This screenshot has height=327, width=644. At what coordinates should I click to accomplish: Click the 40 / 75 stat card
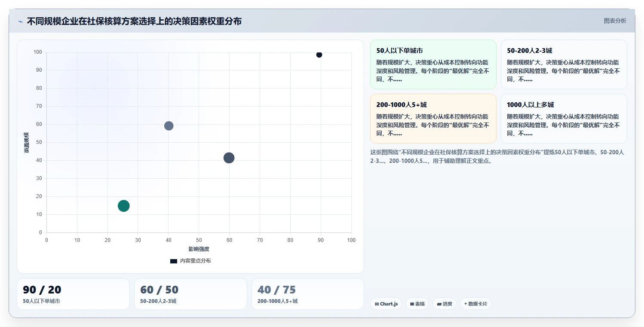308,294
